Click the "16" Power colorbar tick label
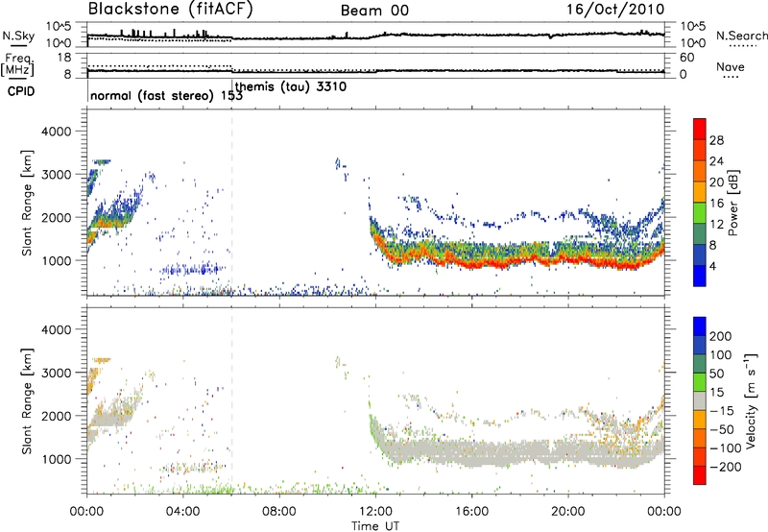The width and height of the screenshot is (768, 532). [716, 204]
